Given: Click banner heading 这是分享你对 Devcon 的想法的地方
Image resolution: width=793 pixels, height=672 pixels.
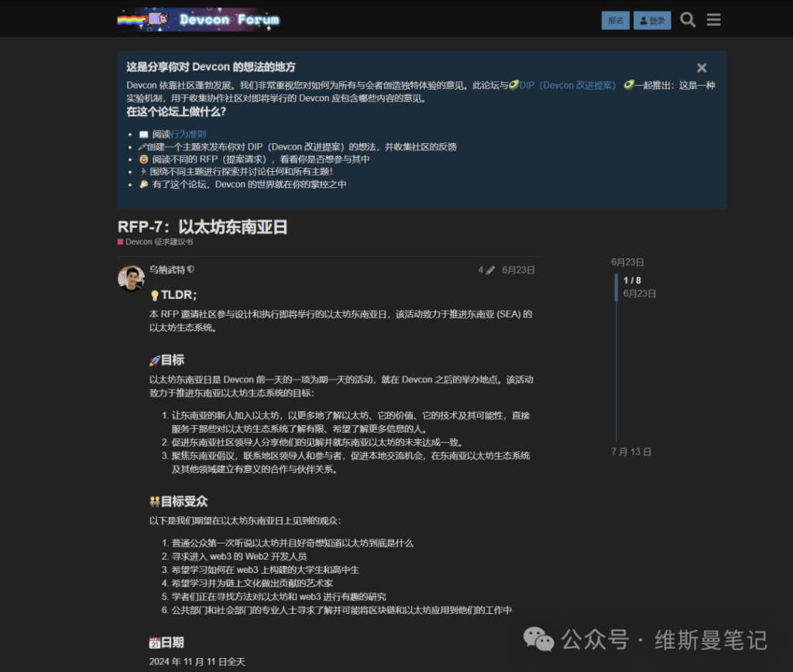Looking at the screenshot, I should tap(211, 67).
